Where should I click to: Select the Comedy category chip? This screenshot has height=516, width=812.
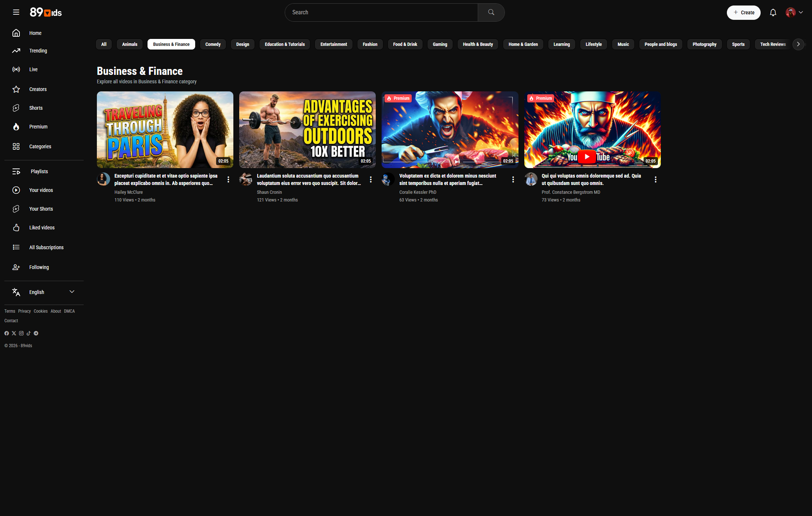point(213,44)
